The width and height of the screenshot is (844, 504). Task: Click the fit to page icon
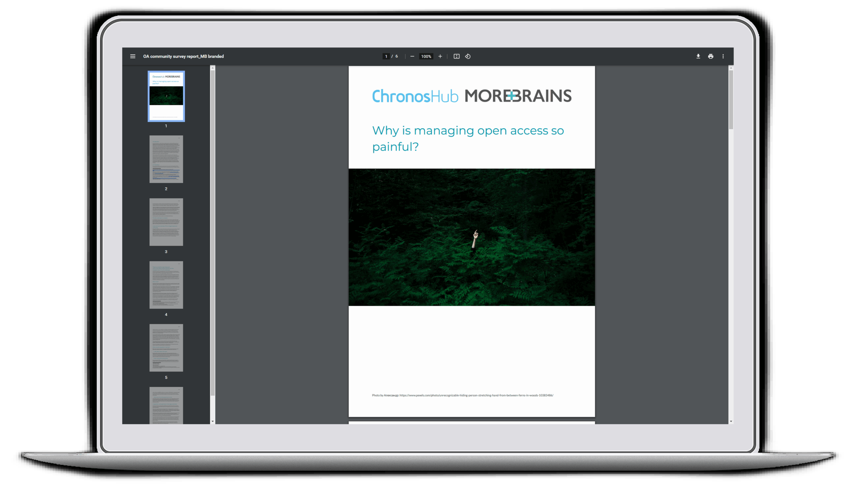tap(457, 56)
